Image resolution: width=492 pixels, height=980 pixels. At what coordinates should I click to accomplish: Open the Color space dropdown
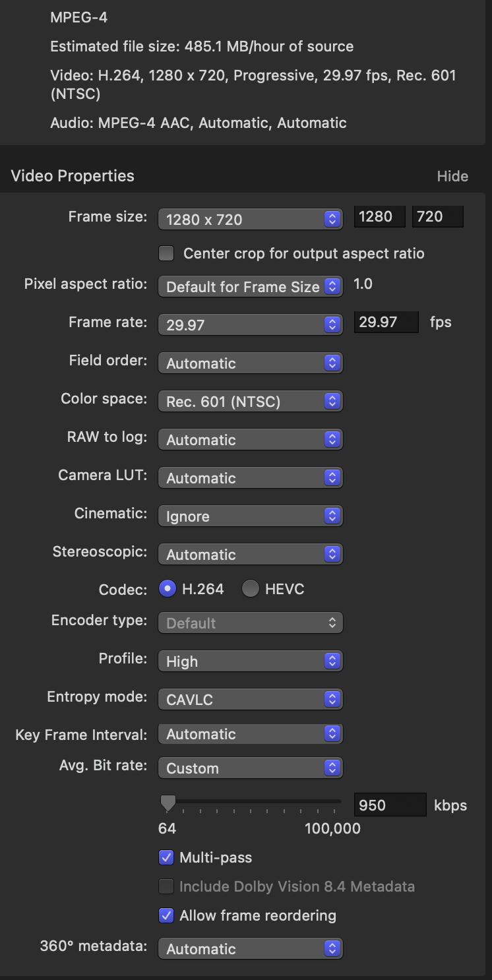[250, 402]
